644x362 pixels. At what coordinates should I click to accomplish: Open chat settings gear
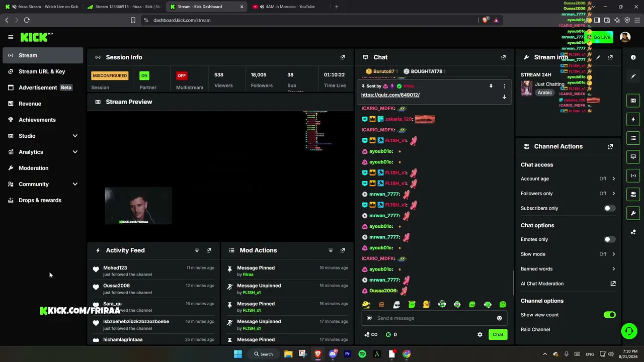[479, 334]
